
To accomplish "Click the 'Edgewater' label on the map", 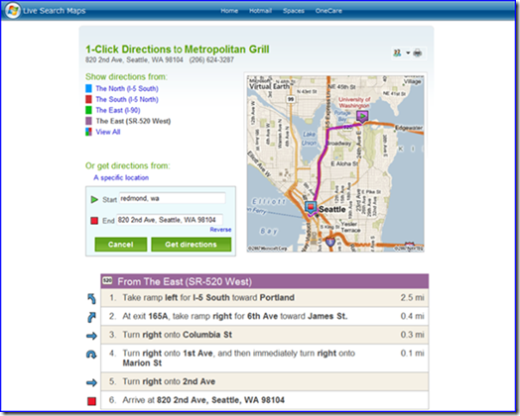I will tap(409, 128).
